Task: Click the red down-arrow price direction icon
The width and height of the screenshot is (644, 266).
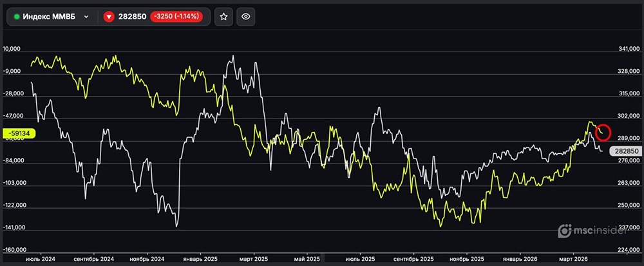Action: [x=109, y=17]
